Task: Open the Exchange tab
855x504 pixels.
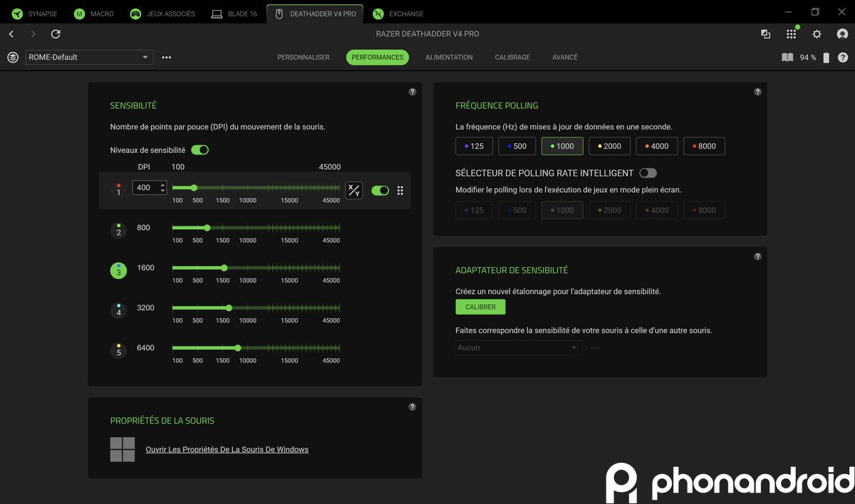Action: tap(398, 14)
